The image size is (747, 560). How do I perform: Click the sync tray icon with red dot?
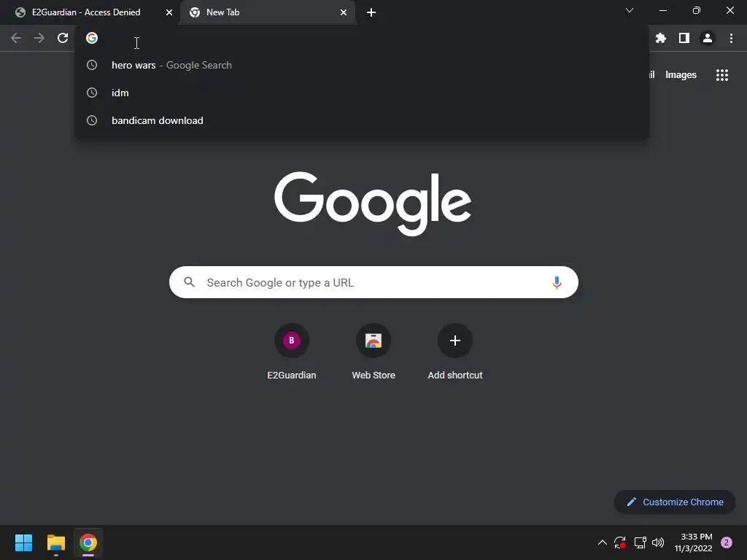[x=620, y=542]
